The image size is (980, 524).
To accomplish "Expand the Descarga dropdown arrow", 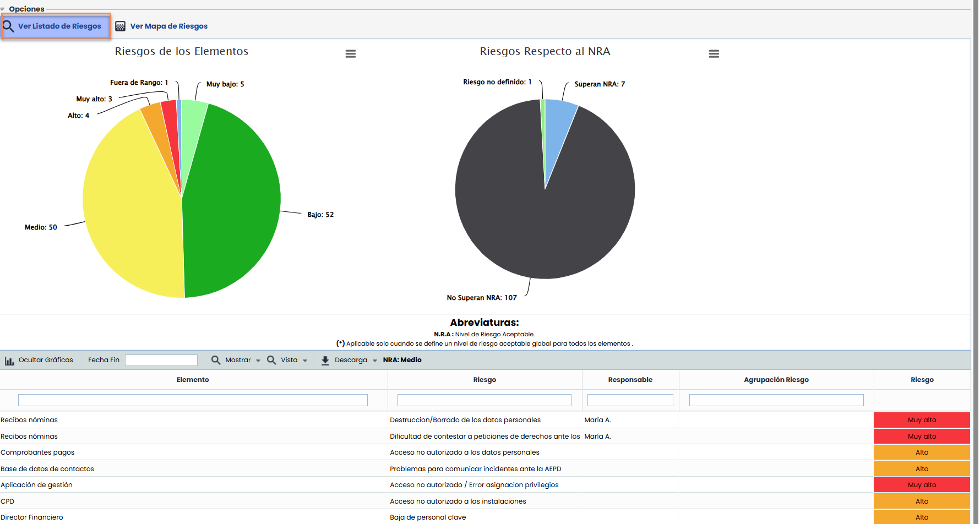I will click(x=375, y=361).
